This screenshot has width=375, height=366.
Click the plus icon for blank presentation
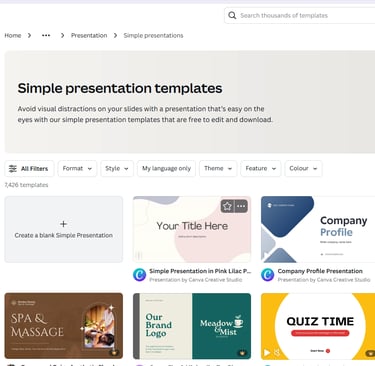point(63,224)
